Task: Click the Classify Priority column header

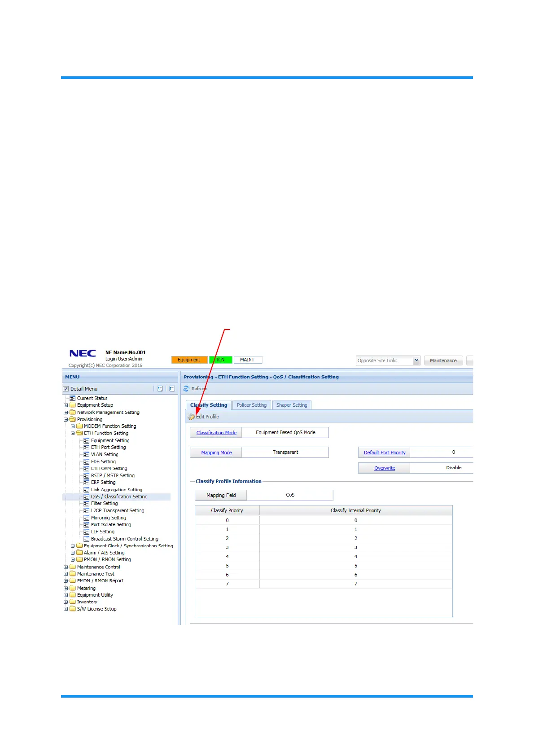Action: [227, 510]
